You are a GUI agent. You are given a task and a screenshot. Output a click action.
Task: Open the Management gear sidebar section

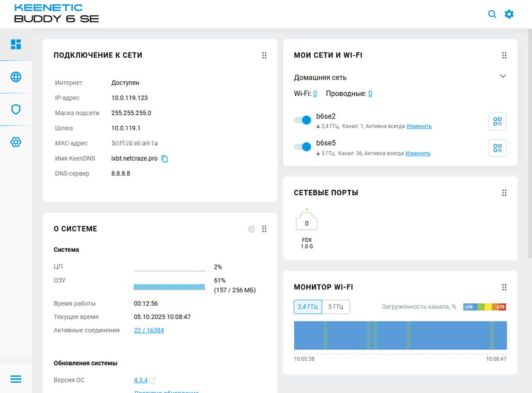pos(16,142)
